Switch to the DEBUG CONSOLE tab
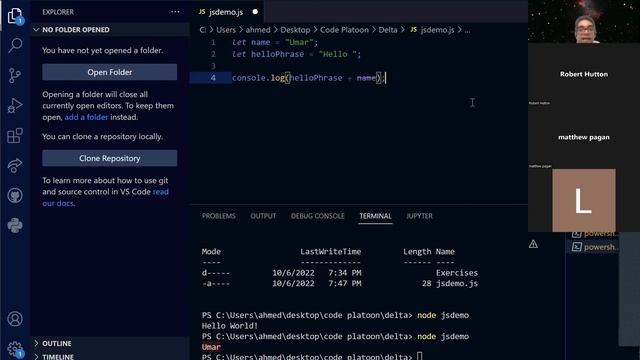 [x=317, y=216]
